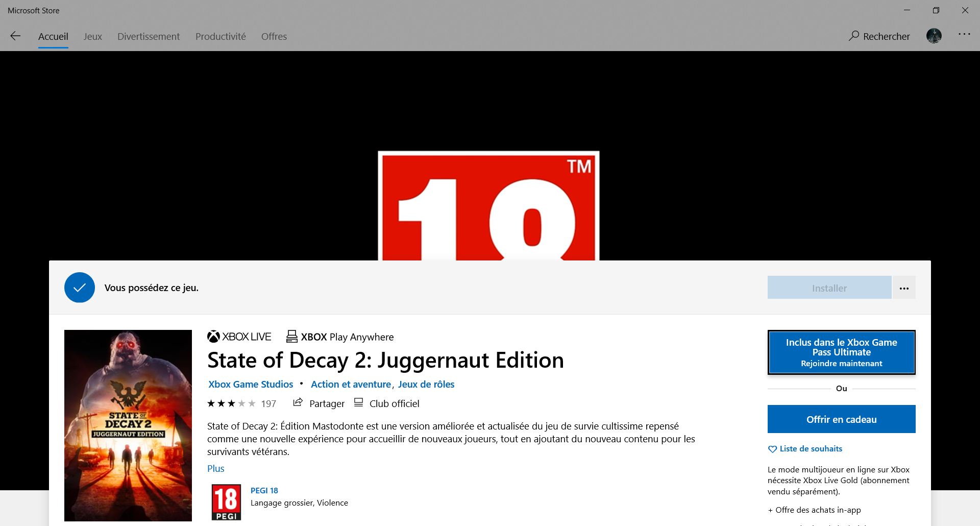Click the Rechercher search button
The image size is (980, 526).
pyautogui.click(x=879, y=36)
